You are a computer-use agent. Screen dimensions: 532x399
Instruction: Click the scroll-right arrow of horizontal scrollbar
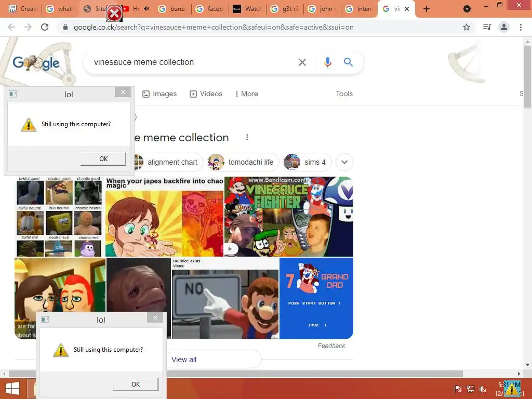519,374
